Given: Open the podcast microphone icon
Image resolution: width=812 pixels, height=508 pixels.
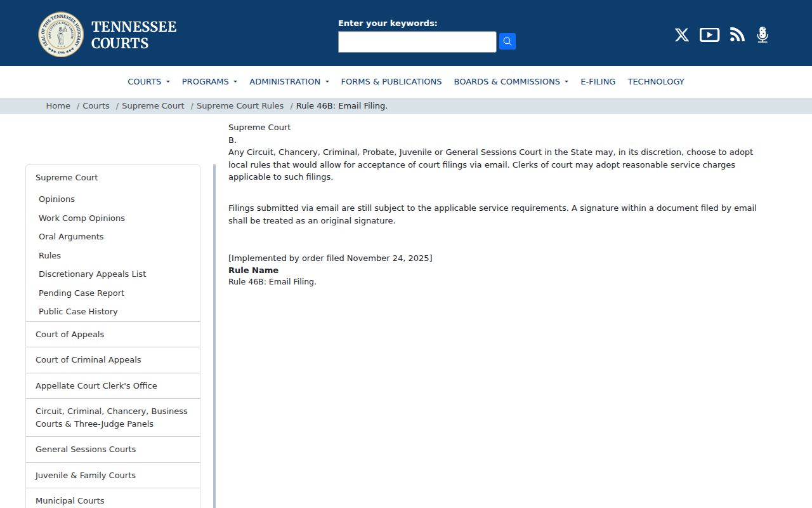Looking at the screenshot, I should (763, 35).
